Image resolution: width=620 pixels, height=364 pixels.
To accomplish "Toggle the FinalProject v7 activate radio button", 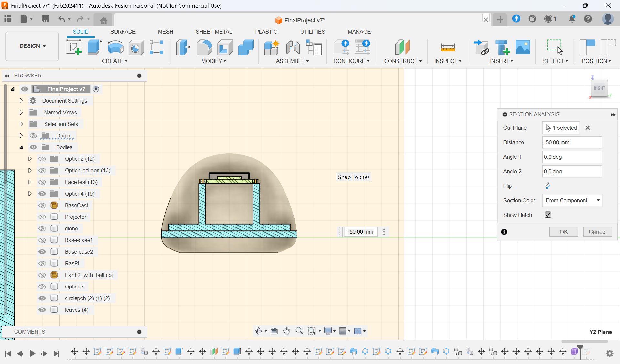I will (x=96, y=89).
